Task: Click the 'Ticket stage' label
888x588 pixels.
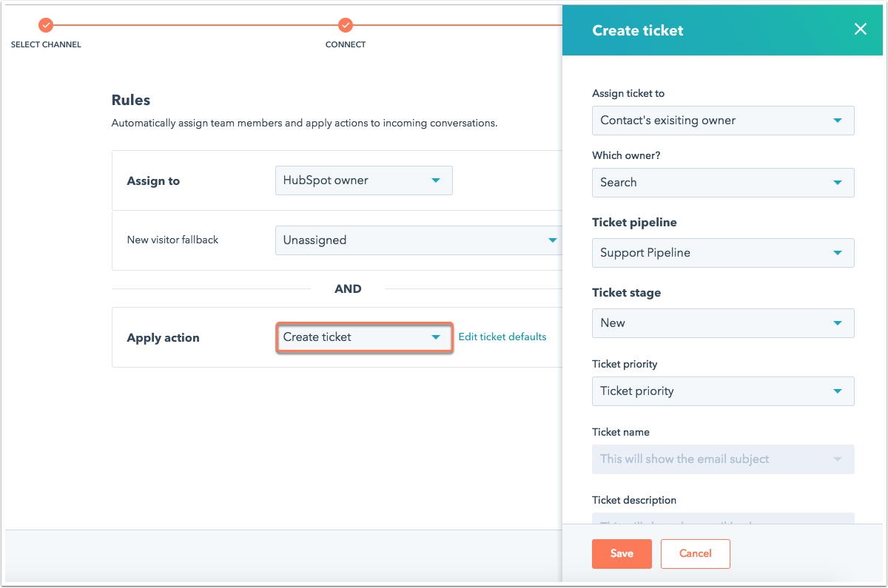Action: 626,293
